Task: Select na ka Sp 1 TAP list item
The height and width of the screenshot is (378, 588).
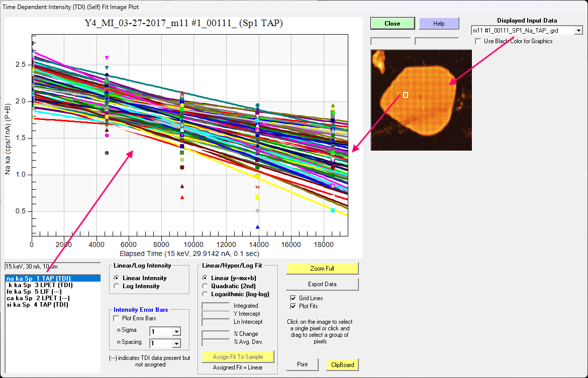Action: click(x=39, y=278)
